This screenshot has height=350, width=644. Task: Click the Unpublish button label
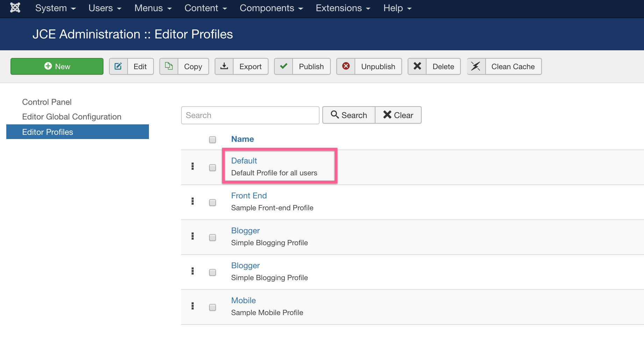point(378,66)
